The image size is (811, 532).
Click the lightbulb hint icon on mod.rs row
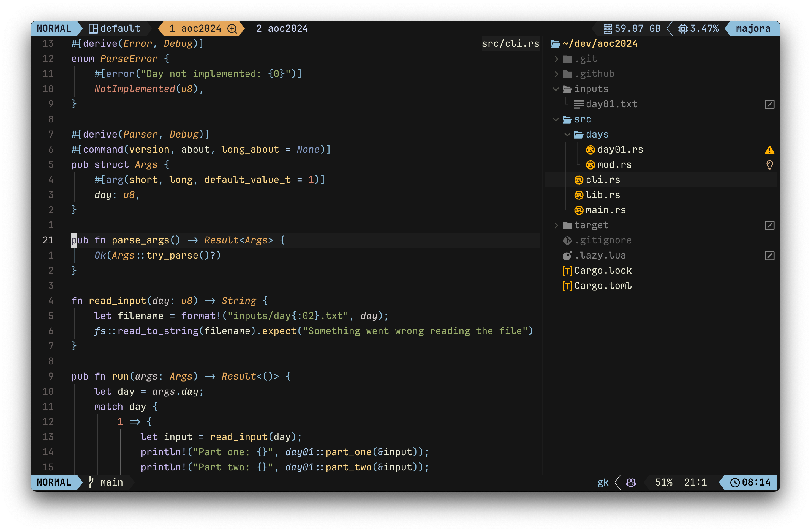[x=769, y=165]
